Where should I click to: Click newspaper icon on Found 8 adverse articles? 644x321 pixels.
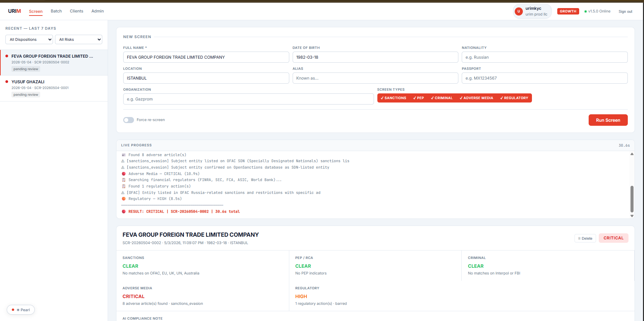click(124, 155)
